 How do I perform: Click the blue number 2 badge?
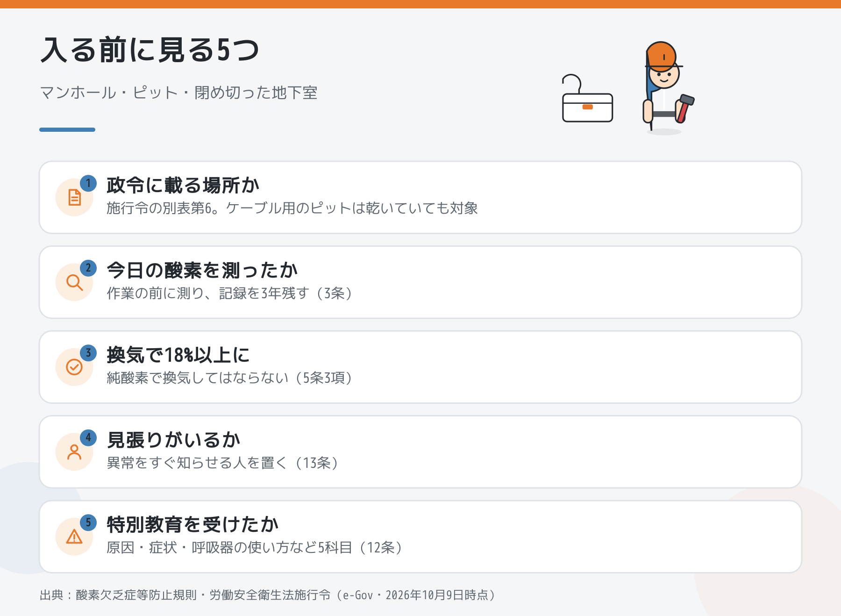(x=88, y=268)
